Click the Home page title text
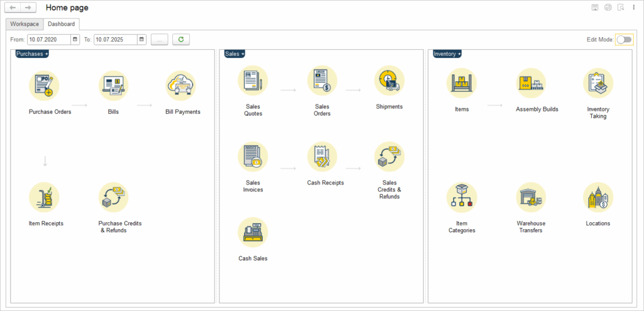 coord(67,8)
